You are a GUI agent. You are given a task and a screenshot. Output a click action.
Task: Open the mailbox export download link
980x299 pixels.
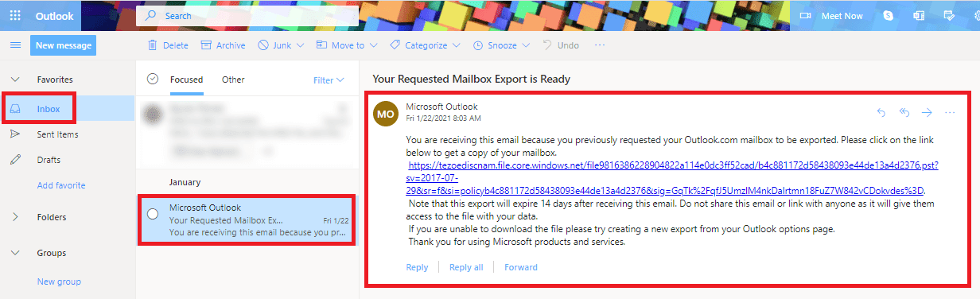pos(673,178)
